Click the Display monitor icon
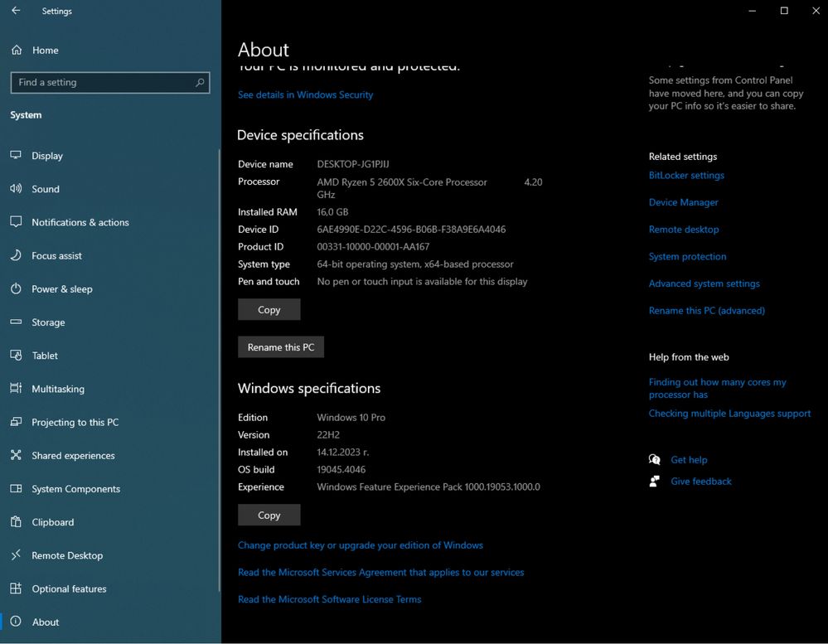This screenshot has width=828, height=644. coord(16,155)
